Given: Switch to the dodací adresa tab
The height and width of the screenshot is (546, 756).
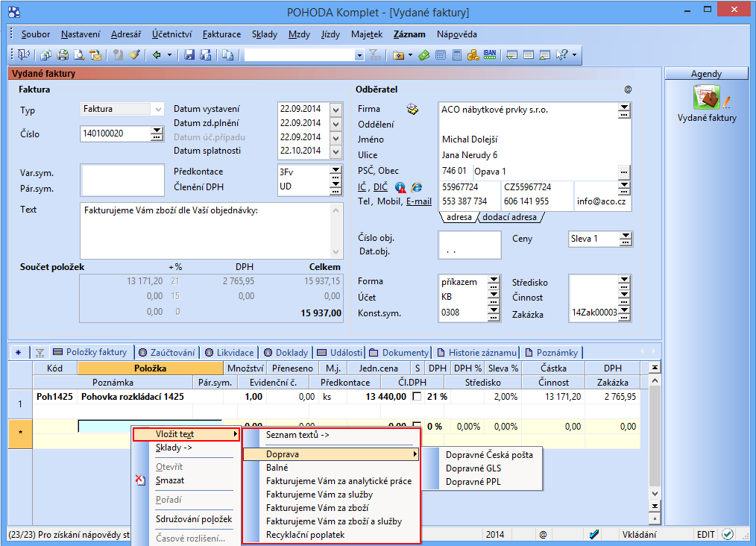Looking at the screenshot, I should tap(510, 217).
